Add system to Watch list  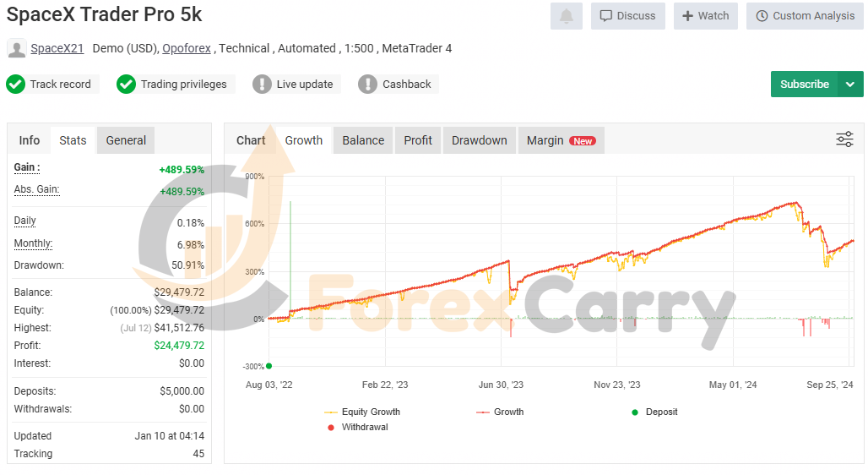click(x=705, y=16)
